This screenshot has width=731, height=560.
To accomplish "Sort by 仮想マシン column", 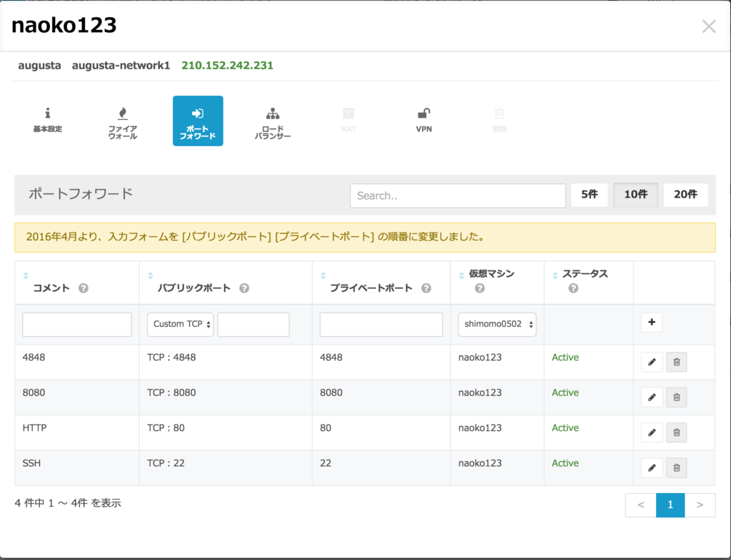I will coord(462,275).
